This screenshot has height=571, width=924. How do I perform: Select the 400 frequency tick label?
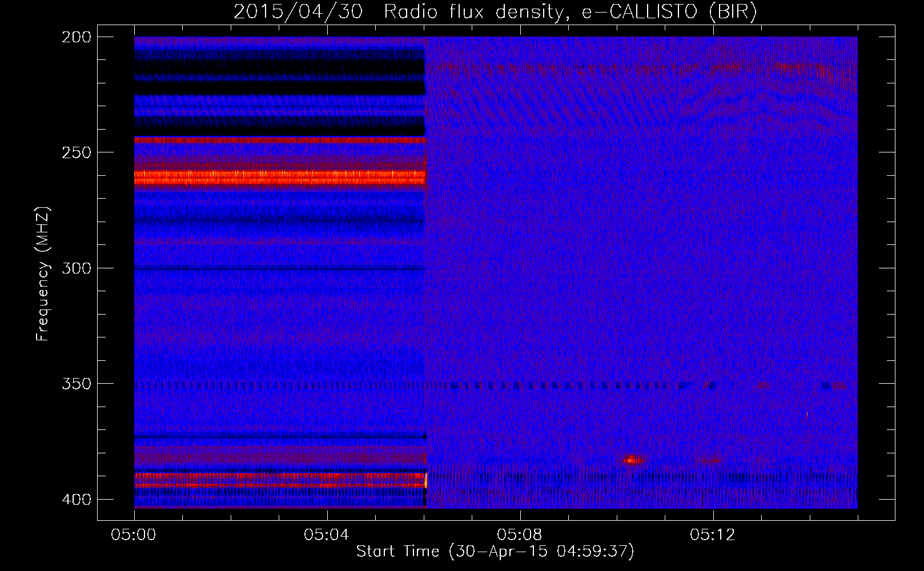(x=77, y=500)
